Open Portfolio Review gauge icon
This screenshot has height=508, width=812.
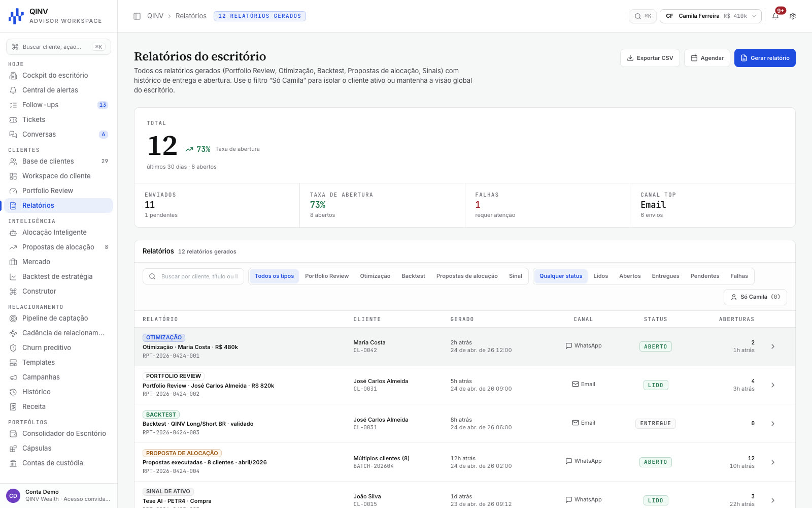pos(13,191)
